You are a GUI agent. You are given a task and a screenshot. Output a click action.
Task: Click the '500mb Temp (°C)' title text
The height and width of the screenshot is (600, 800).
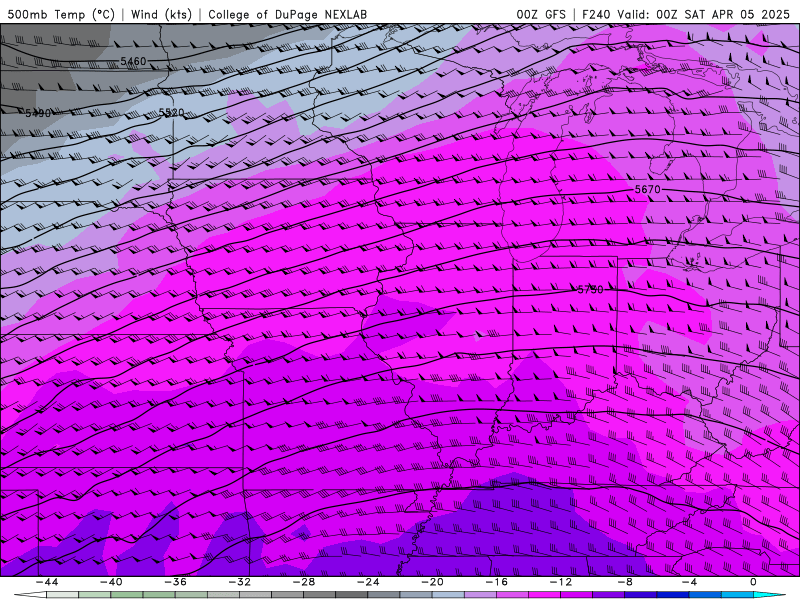(x=61, y=15)
